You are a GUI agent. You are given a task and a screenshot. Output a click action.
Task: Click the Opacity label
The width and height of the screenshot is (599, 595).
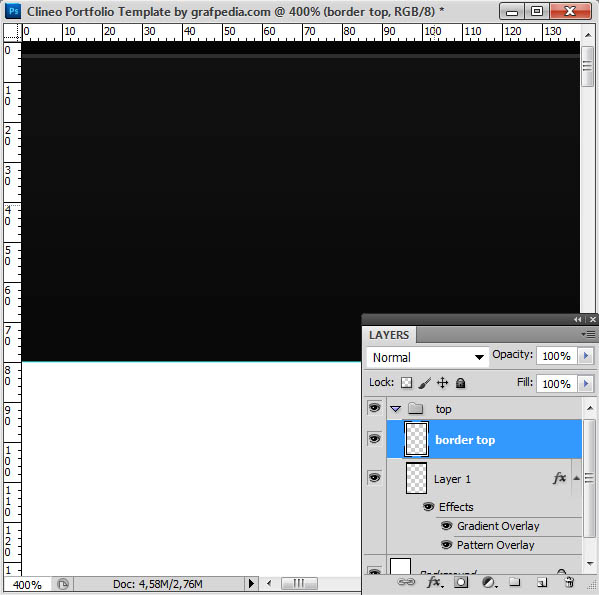point(512,354)
